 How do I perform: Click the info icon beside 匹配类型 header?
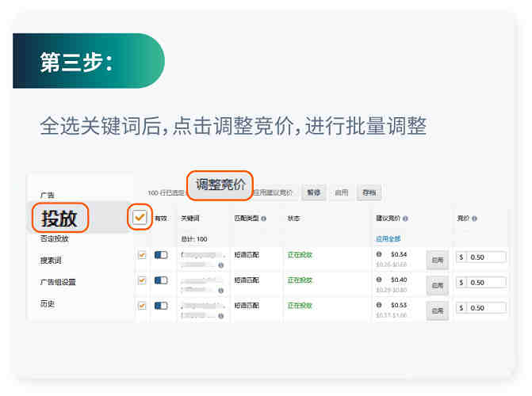[x=263, y=219]
